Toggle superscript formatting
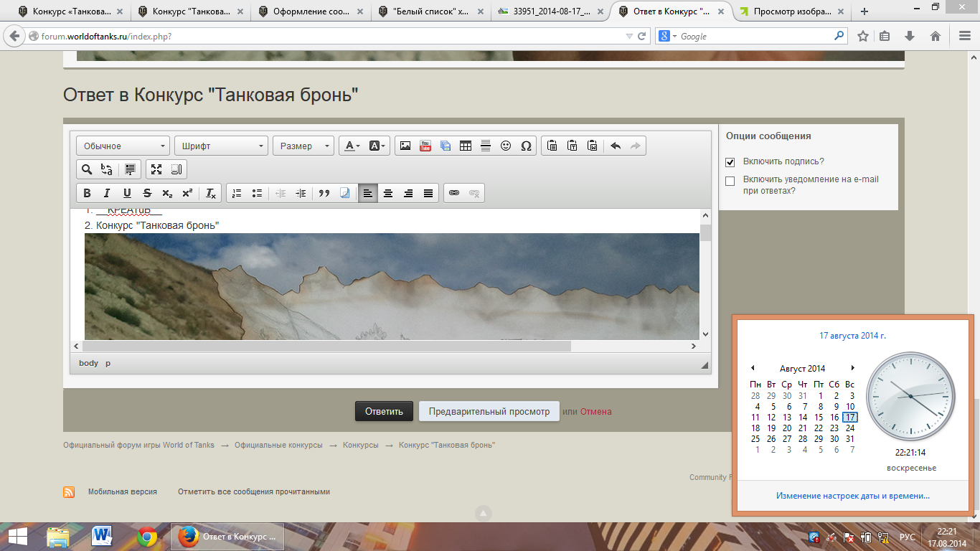 187,193
